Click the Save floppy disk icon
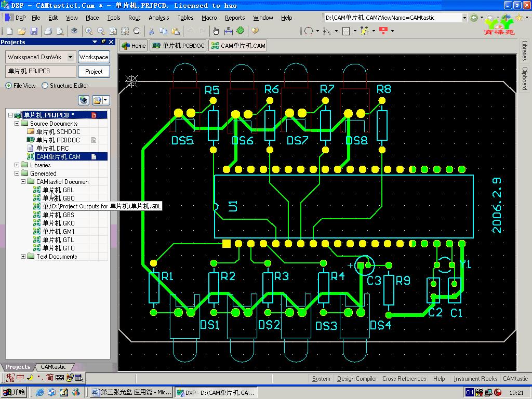 tap(34, 31)
